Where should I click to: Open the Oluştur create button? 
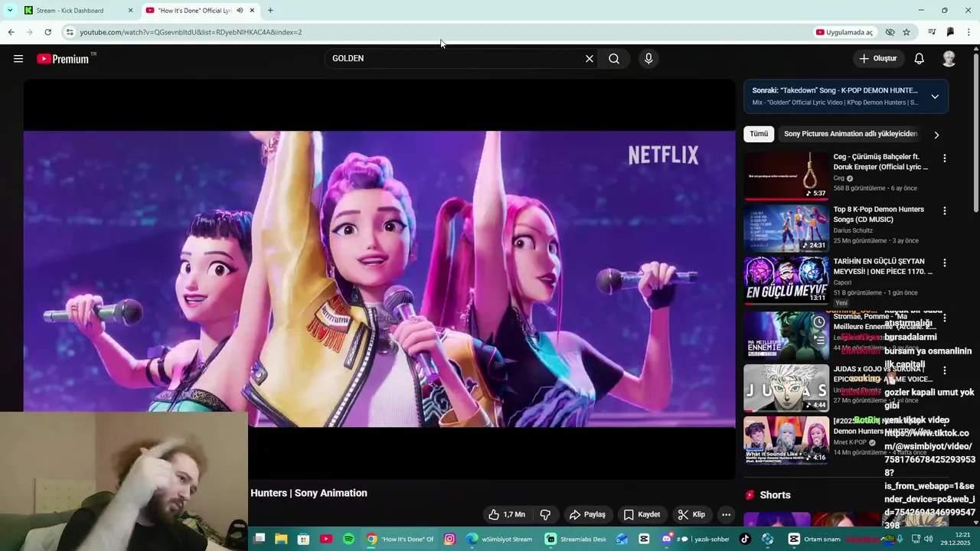[x=878, y=59]
